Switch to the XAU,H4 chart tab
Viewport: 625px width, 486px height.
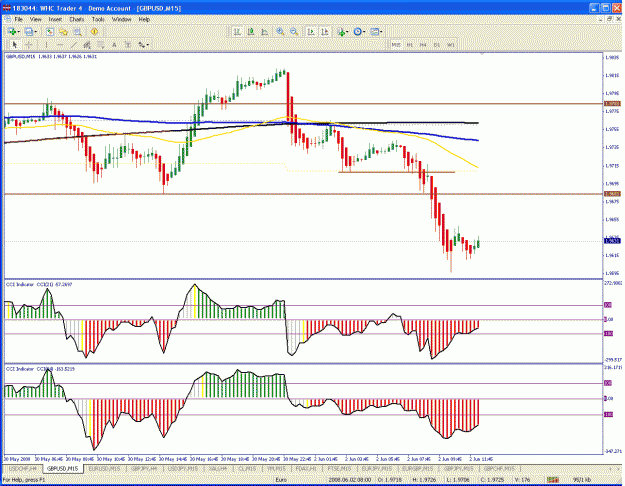(x=218, y=468)
